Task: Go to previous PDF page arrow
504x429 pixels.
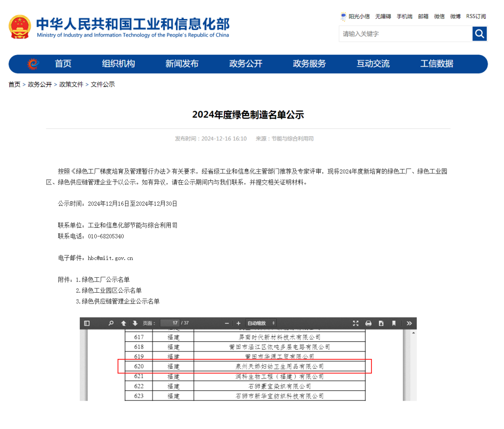Action: 124,323
